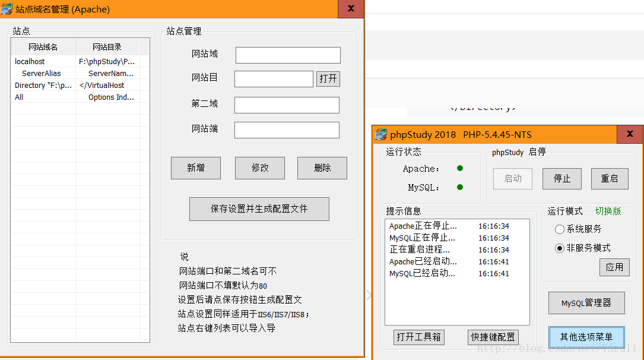
Task: Click 快捷键配置 button
Action: (x=493, y=337)
